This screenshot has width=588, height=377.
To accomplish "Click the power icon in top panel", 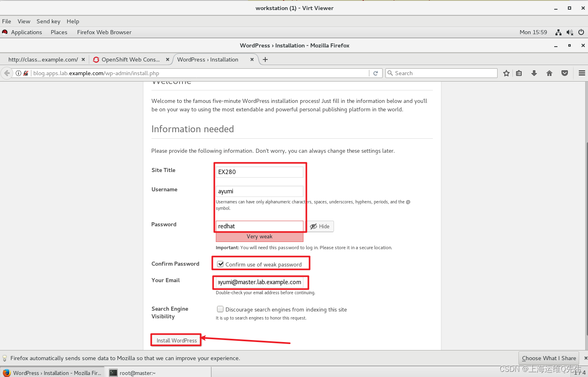I will point(581,32).
